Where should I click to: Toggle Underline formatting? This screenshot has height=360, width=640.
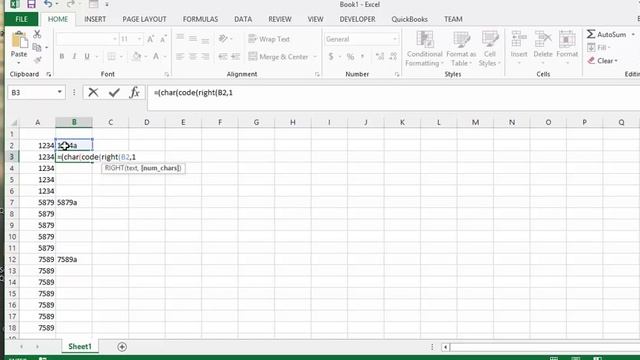[87, 56]
